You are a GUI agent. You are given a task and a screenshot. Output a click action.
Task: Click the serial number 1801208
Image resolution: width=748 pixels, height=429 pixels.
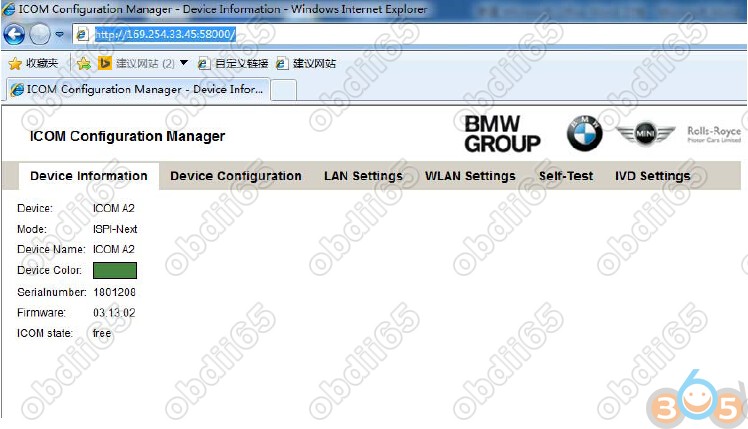(x=114, y=292)
